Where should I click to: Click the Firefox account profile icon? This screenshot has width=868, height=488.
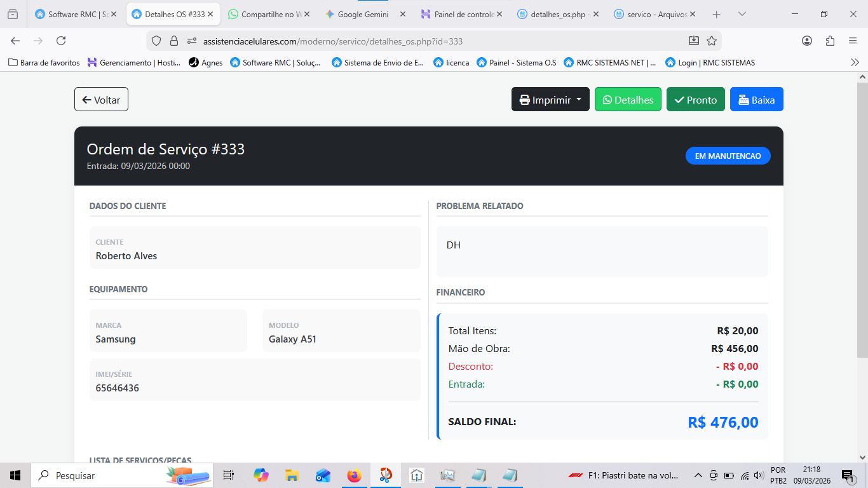point(807,41)
